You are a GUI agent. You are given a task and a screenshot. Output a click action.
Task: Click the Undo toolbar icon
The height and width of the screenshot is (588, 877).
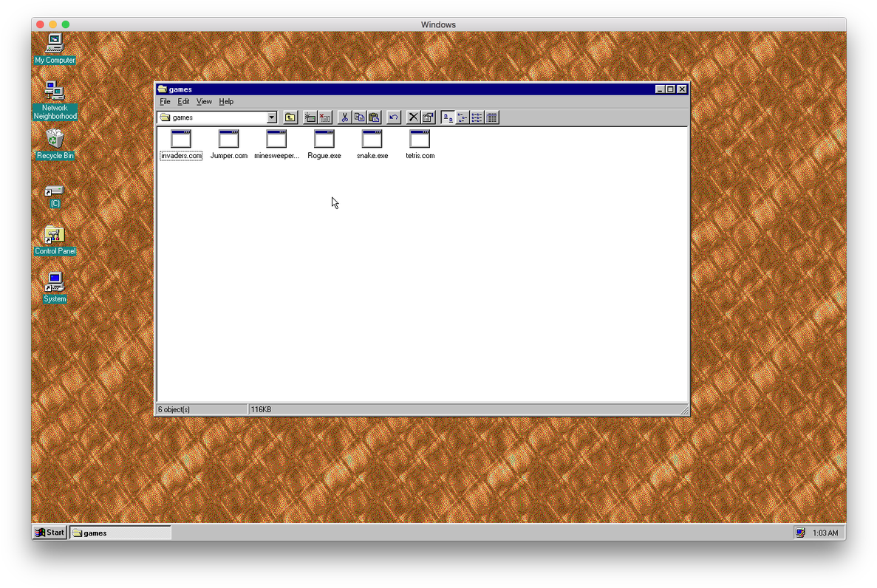pyautogui.click(x=394, y=117)
